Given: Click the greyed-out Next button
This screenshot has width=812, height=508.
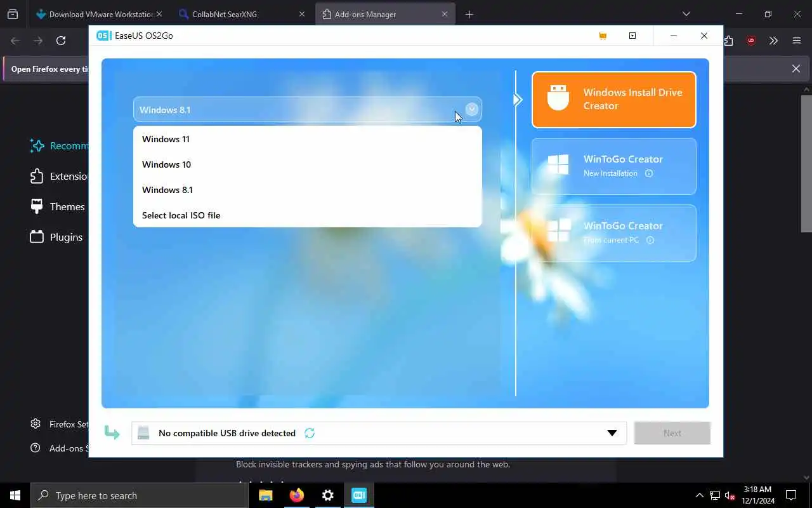Looking at the screenshot, I should 672,433.
